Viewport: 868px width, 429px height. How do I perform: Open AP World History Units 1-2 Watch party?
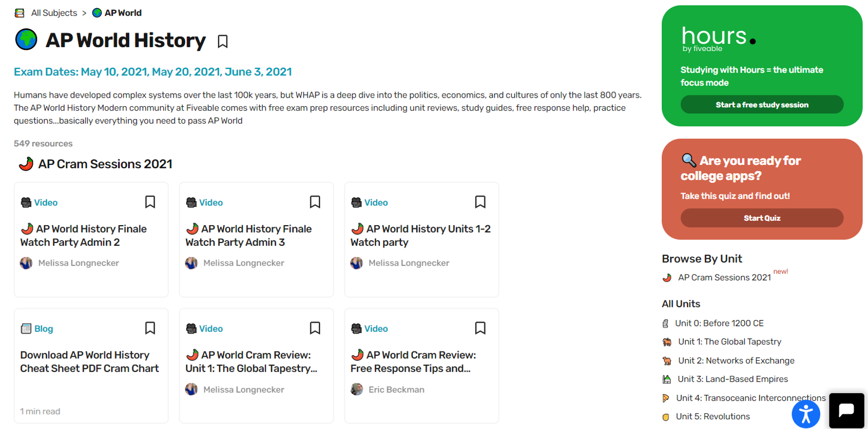click(420, 236)
